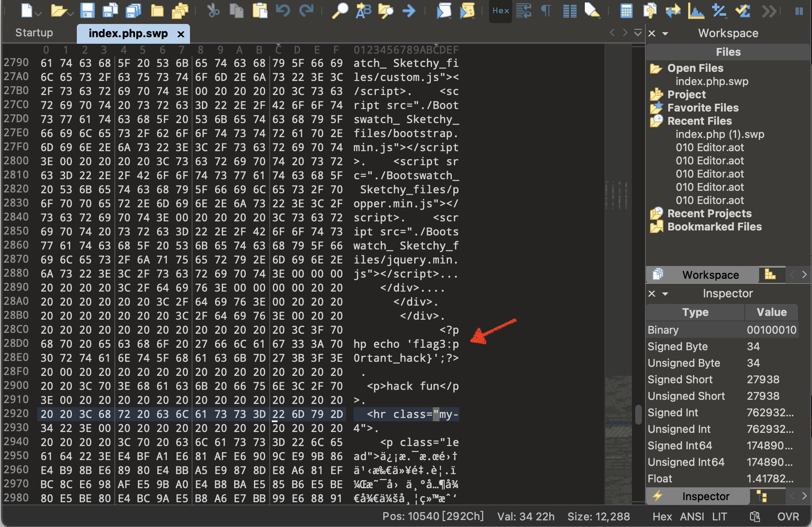The width and height of the screenshot is (812, 527).
Task: Click the Goto arrow icon
Action: click(408, 11)
